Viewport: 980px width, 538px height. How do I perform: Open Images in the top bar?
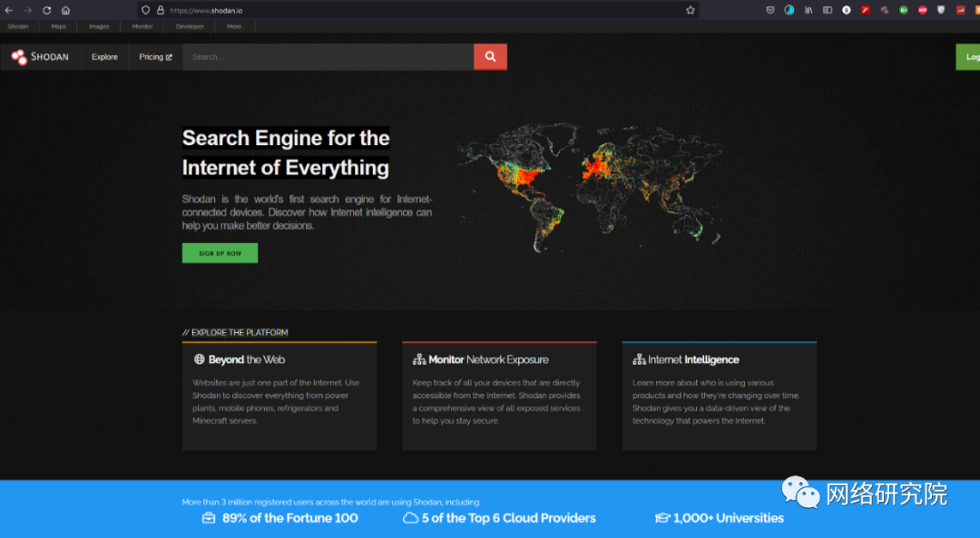click(99, 26)
